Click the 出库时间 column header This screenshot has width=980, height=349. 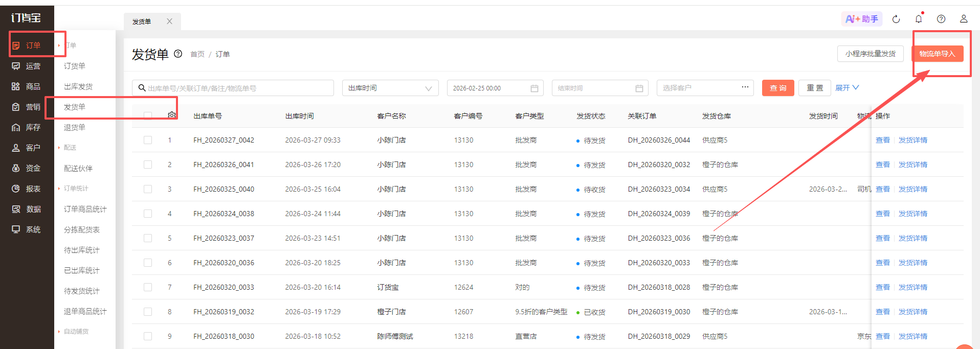coord(300,116)
